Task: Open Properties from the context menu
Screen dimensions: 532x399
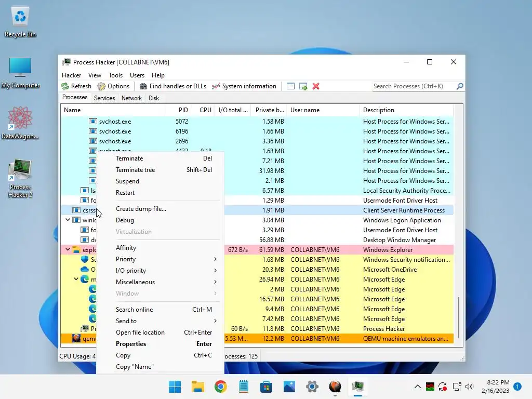Action: 160,344
